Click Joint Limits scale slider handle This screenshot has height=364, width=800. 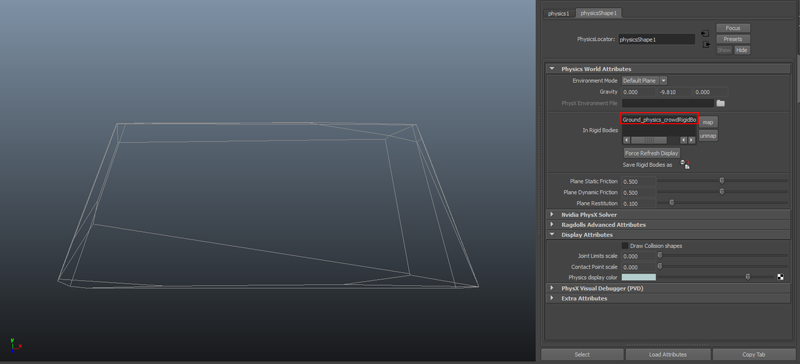[660, 255]
